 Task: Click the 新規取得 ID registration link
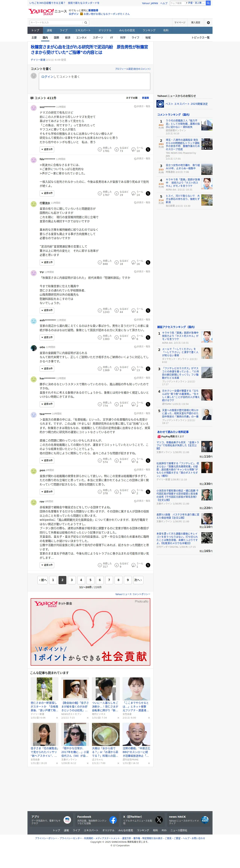(93, 10)
